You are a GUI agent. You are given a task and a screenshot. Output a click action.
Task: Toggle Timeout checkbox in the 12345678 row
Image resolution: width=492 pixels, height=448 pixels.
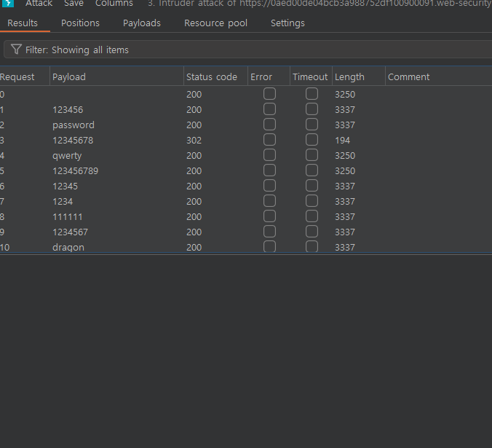(312, 140)
